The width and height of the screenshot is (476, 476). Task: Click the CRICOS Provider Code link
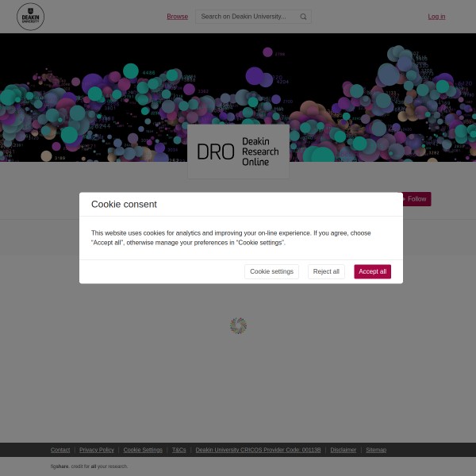tap(258, 450)
